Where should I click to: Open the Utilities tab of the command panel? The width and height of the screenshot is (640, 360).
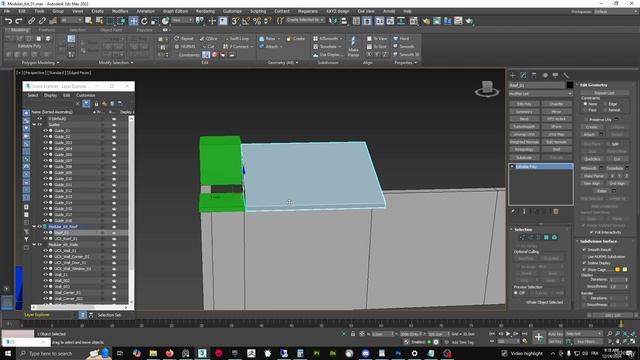566,75
